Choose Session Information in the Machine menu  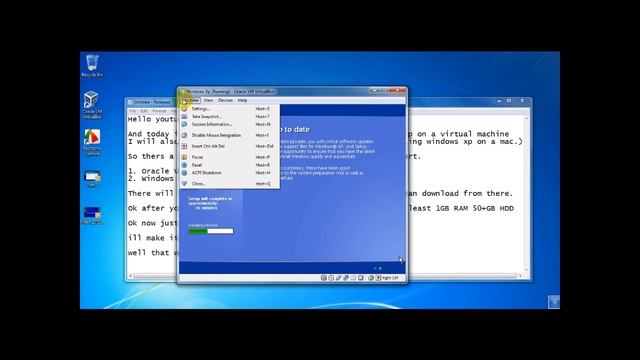click(x=230, y=124)
